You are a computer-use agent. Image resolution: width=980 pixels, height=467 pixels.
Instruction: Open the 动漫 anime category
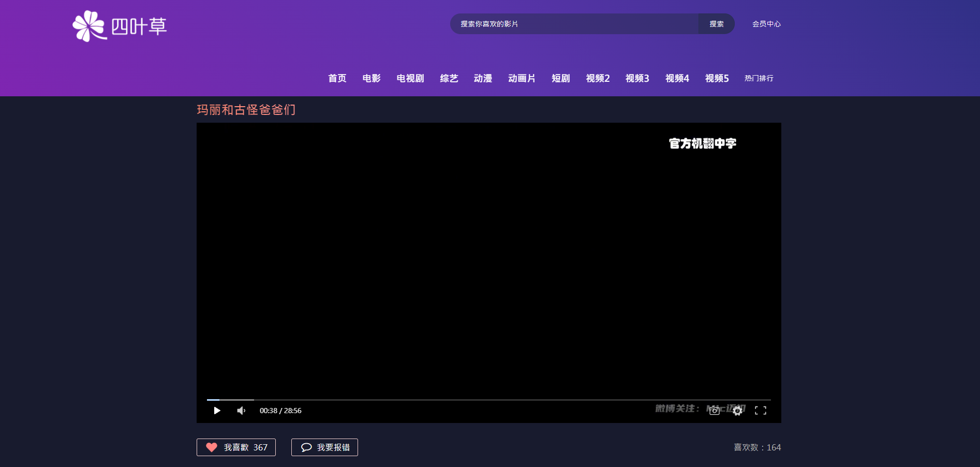(x=483, y=78)
